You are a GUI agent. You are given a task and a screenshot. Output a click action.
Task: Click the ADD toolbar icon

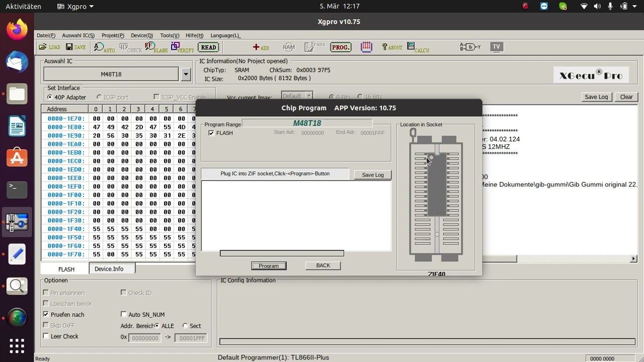261,47
